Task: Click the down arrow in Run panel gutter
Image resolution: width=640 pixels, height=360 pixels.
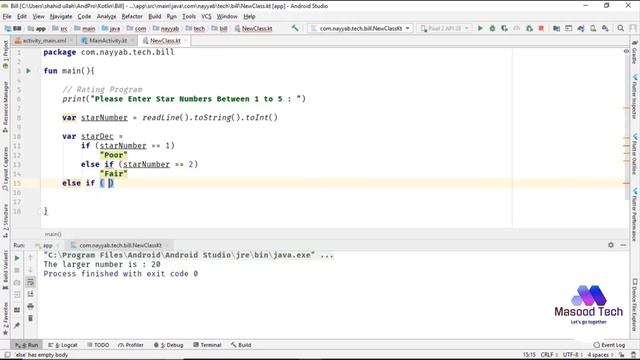Action: 30,270
